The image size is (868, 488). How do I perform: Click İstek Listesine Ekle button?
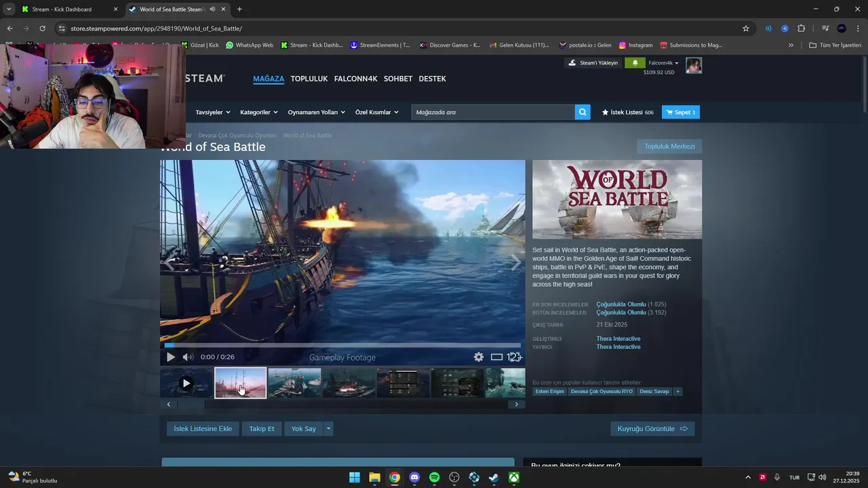point(203,429)
